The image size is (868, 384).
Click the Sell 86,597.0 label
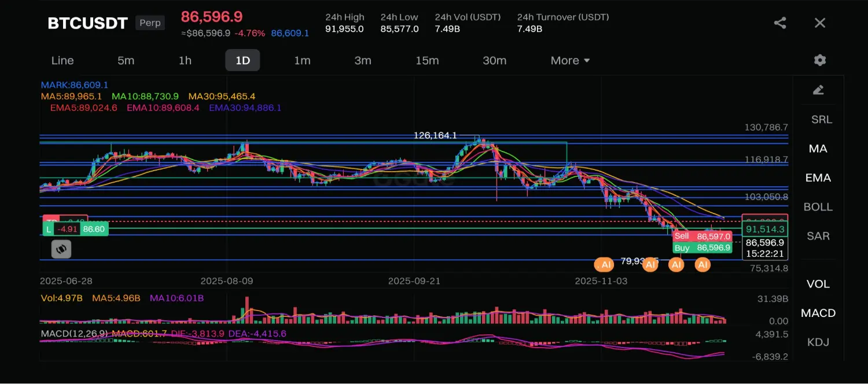pyautogui.click(x=703, y=236)
